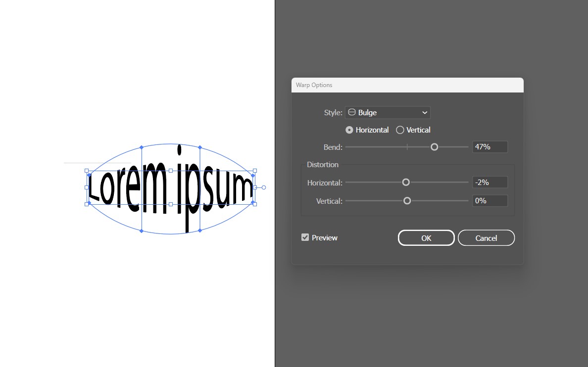
Task: Open the warp Style dropdown
Action: click(388, 112)
